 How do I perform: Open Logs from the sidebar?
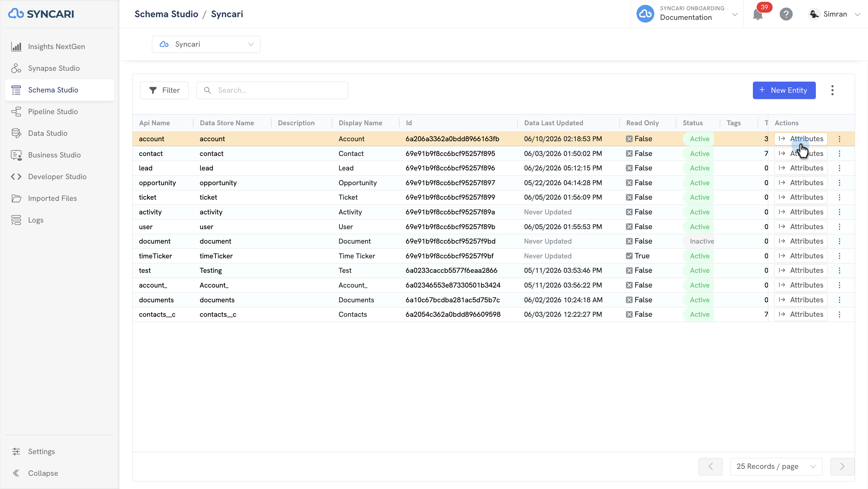click(60, 220)
